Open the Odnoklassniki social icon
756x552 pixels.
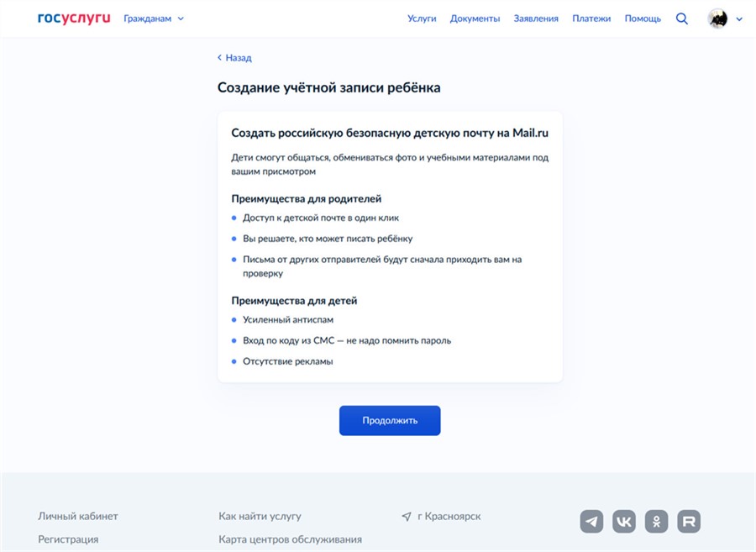point(657,521)
